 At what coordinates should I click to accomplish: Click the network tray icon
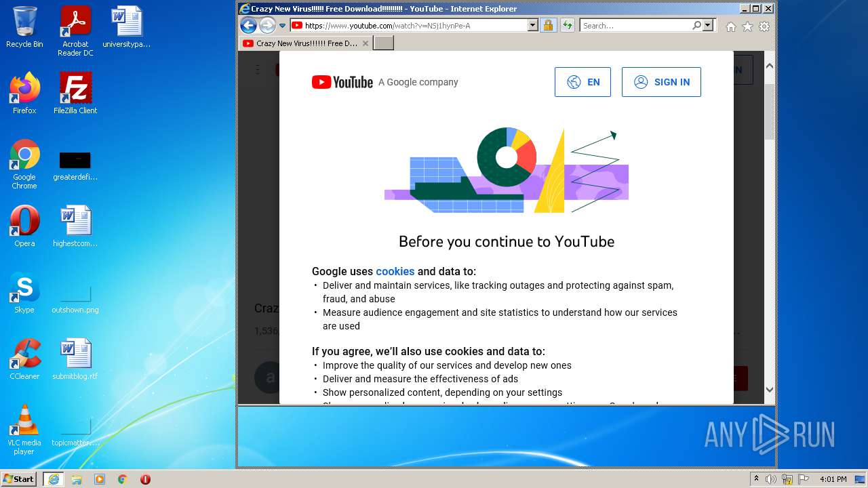787,479
